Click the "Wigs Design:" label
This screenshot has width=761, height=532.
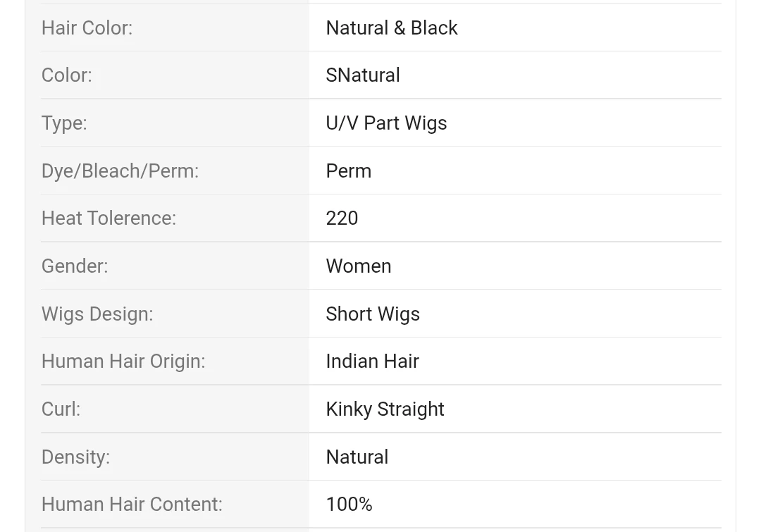[97, 314]
